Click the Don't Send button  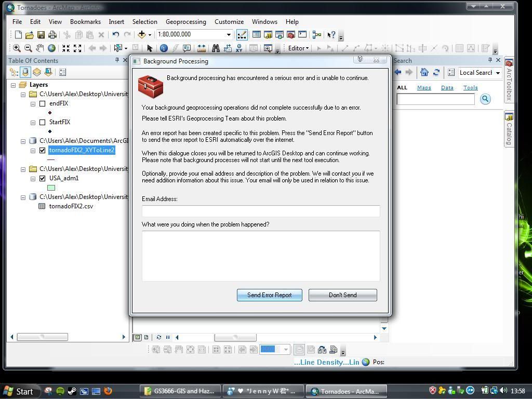click(x=343, y=295)
